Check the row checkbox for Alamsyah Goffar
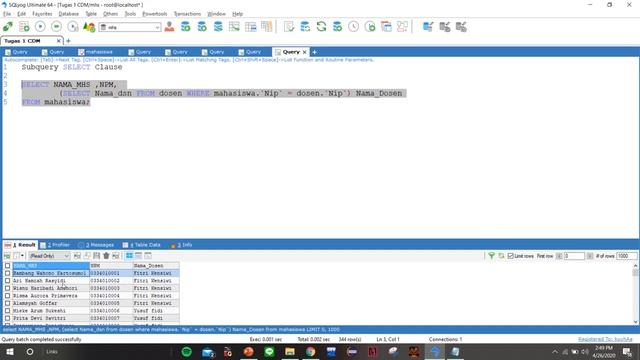The width and height of the screenshot is (640, 360). [7, 303]
